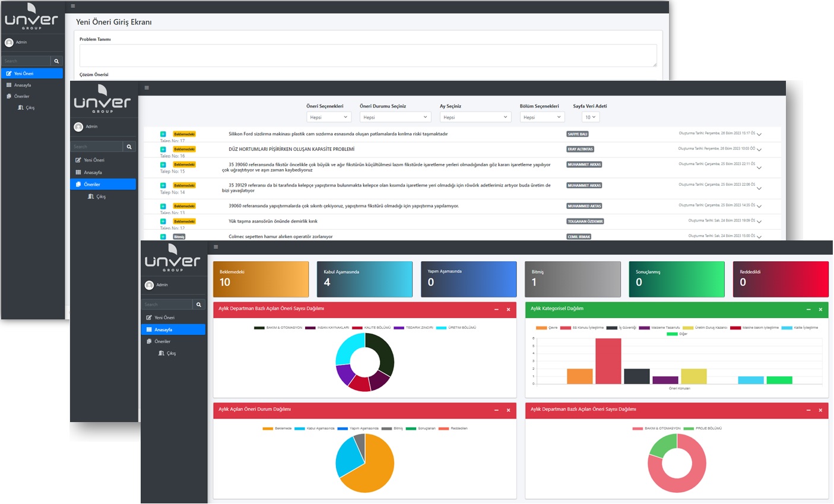Click the red İş Konulu İyileştirme bar in the chart
Viewport: 834px width, 504px height.
click(x=608, y=361)
